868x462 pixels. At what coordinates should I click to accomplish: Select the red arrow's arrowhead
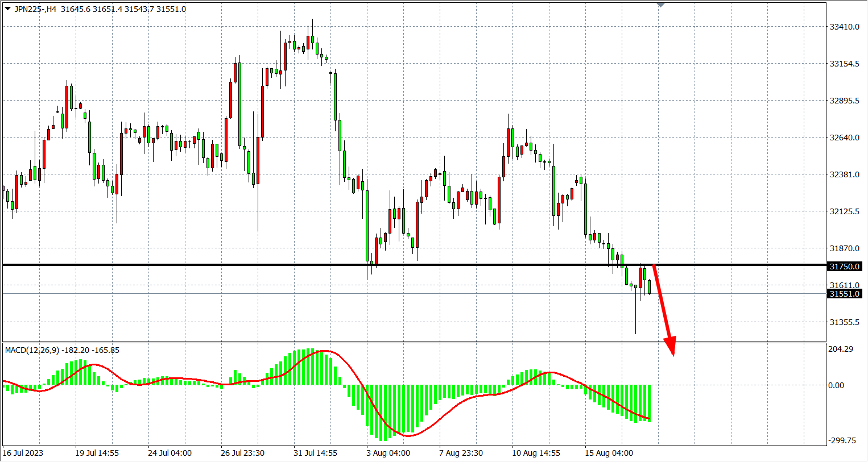[x=671, y=346]
